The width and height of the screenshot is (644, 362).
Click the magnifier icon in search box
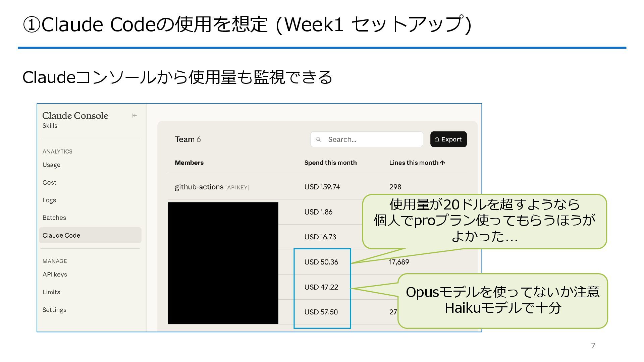pyautogui.click(x=318, y=139)
